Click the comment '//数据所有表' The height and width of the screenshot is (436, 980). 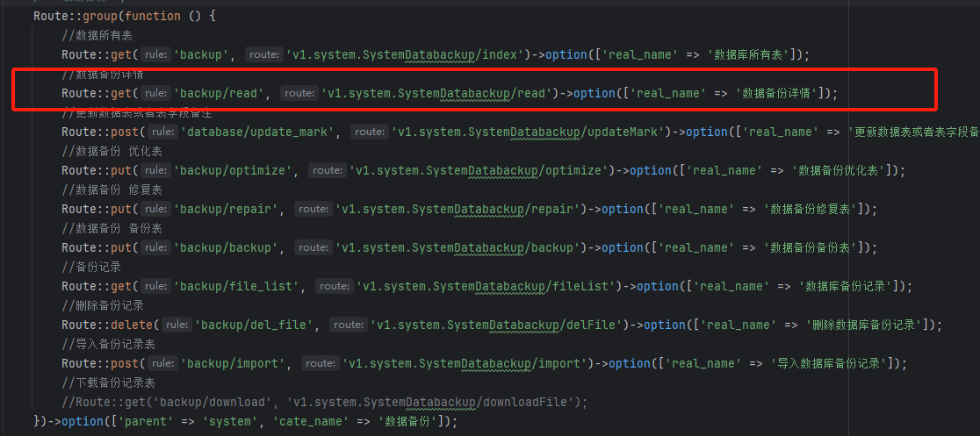point(97,35)
